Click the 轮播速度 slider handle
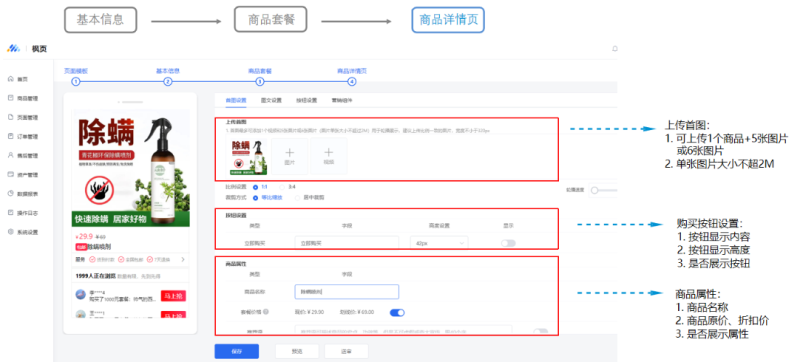 [594, 190]
